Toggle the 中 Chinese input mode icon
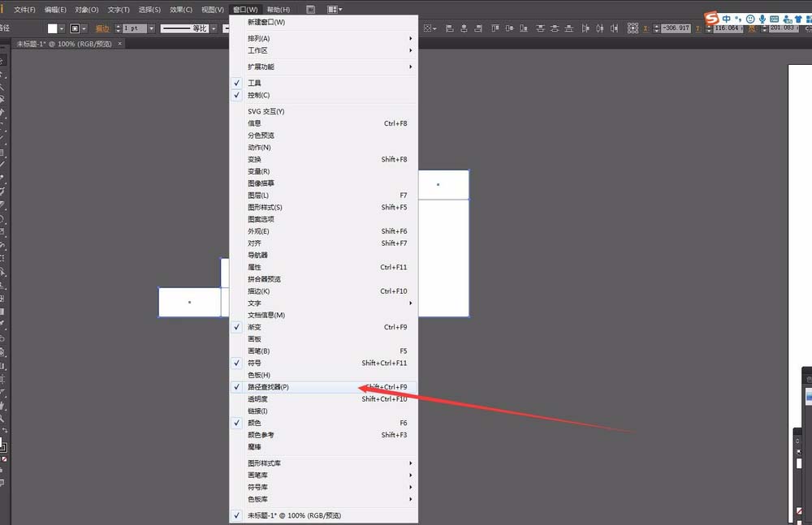812x525 pixels. coord(727,19)
